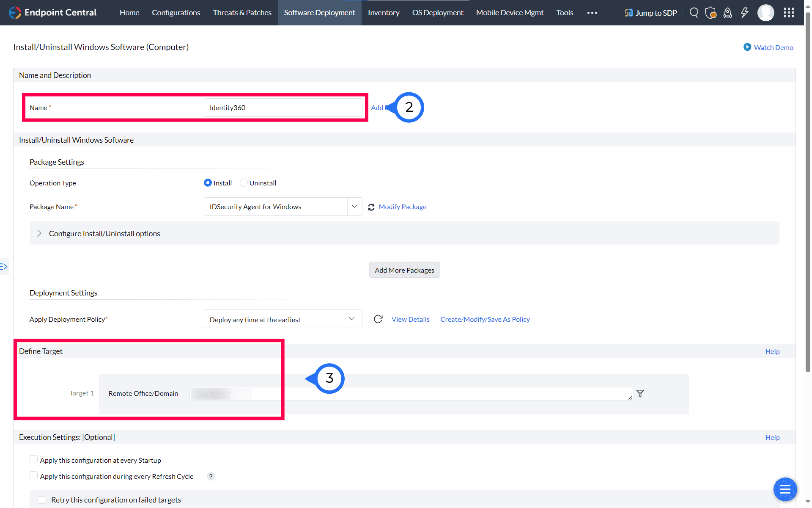Enable apply configuration at every Startup
Viewport: 812px width, 508px height.
[33, 459]
